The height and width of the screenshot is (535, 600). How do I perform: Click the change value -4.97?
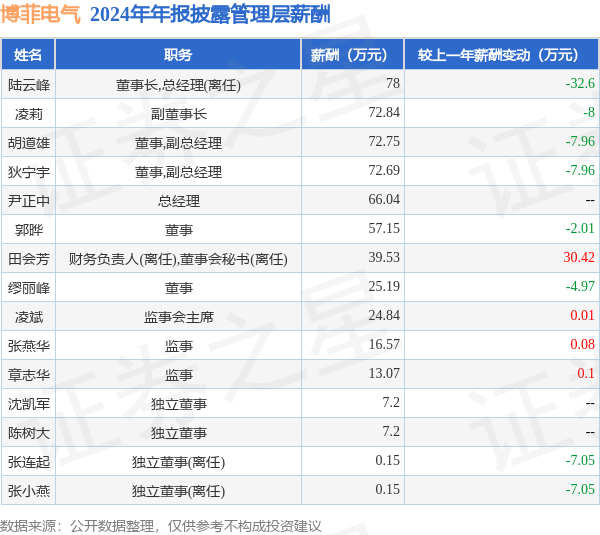coord(580,287)
